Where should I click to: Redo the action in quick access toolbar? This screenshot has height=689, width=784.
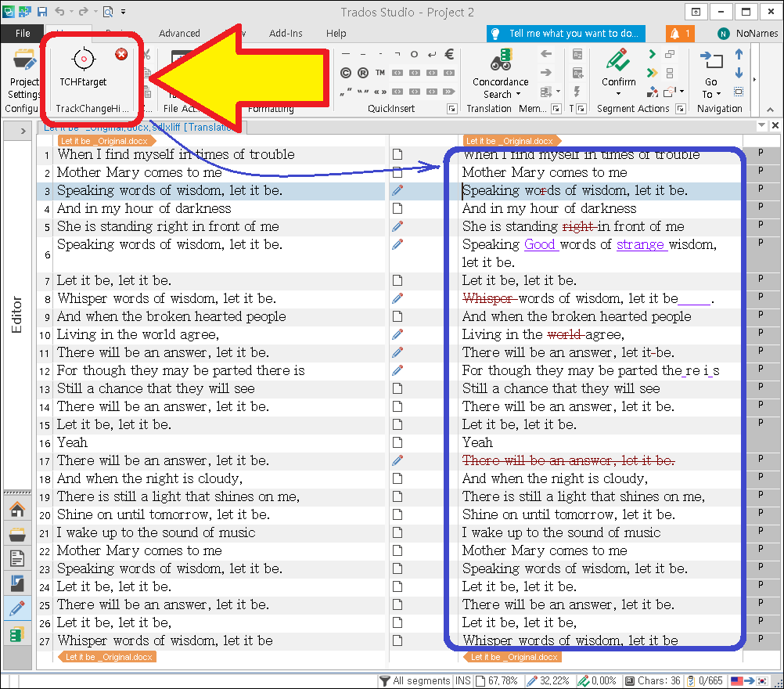pyautogui.click(x=84, y=12)
